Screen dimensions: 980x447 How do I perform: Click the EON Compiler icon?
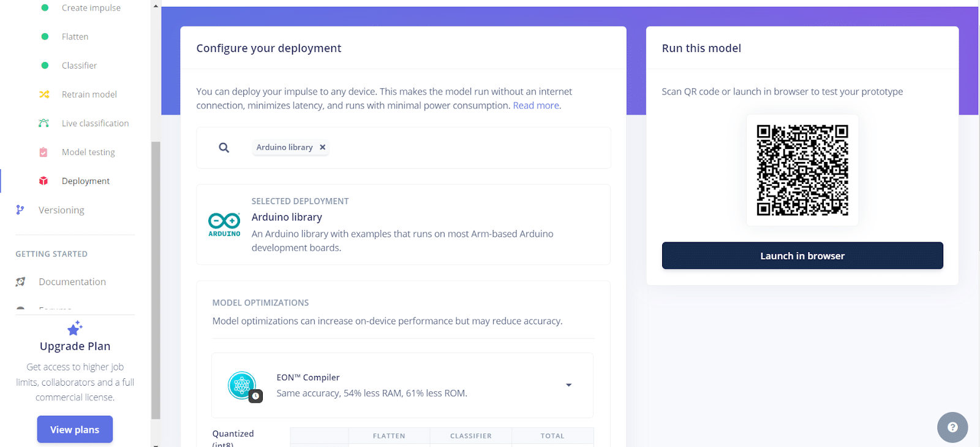click(x=243, y=386)
